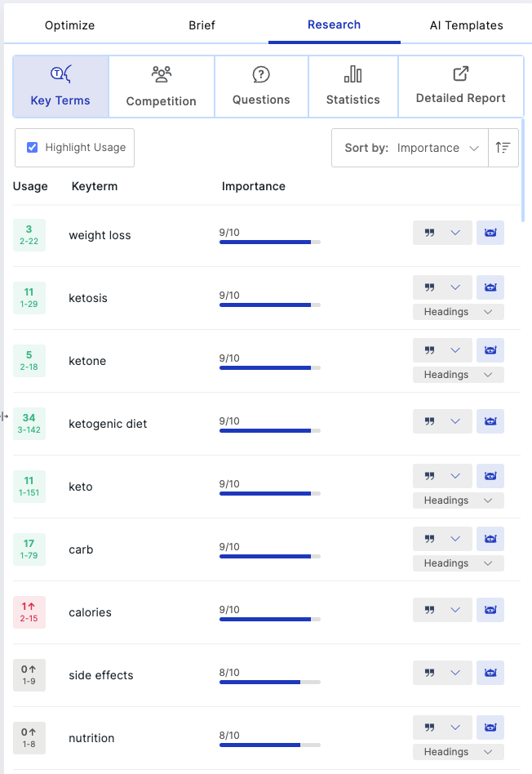Click the importance bar for weight loss
The image size is (532, 774).
point(270,242)
